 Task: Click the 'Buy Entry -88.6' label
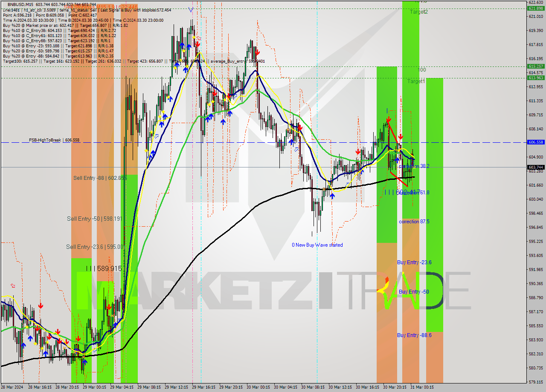pos(414,335)
